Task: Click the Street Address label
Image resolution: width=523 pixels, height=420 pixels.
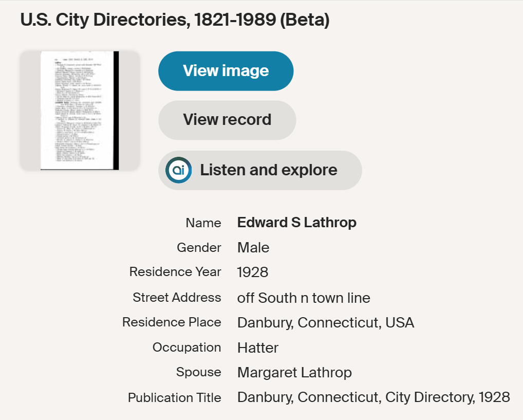Action: point(177,298)
